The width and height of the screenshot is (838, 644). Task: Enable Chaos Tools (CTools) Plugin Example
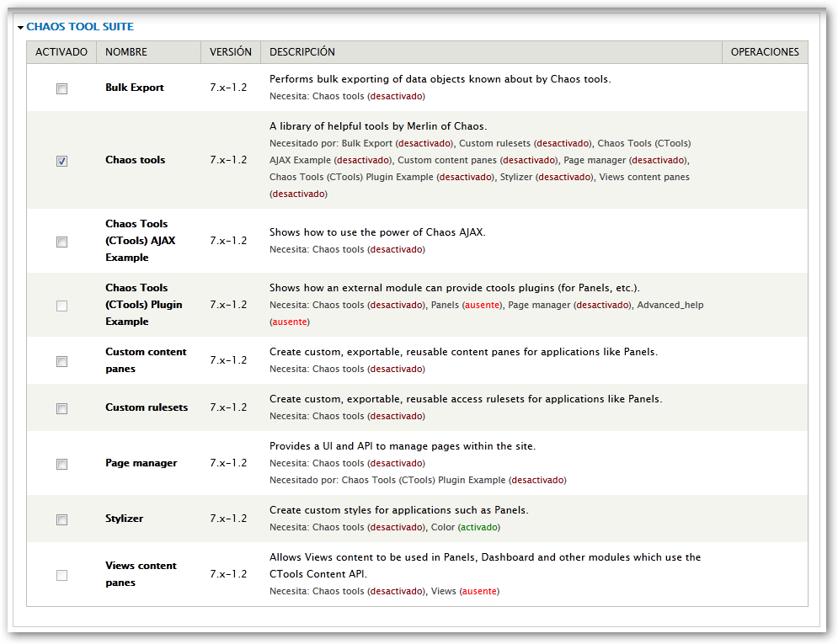[61, 306]
